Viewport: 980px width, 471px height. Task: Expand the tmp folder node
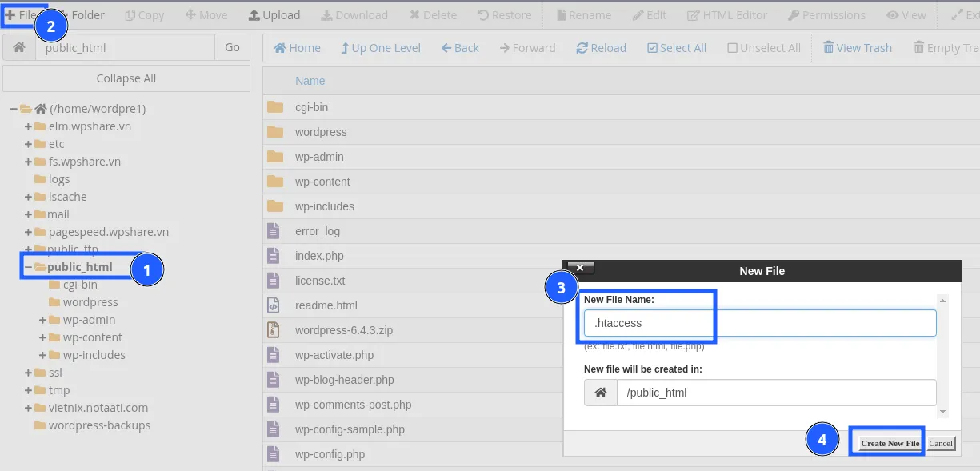(x=28, y=390)
